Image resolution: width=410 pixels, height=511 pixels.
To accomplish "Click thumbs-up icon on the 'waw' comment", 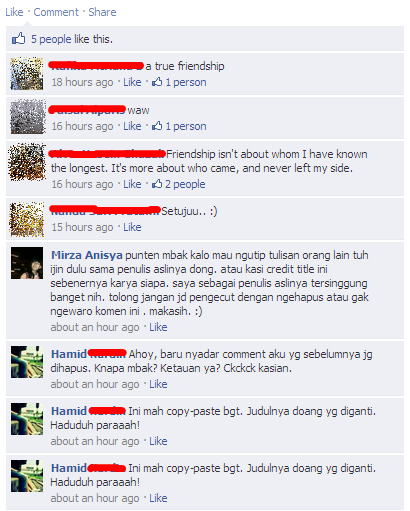I will pyautogui.click(x=157, y=126).
